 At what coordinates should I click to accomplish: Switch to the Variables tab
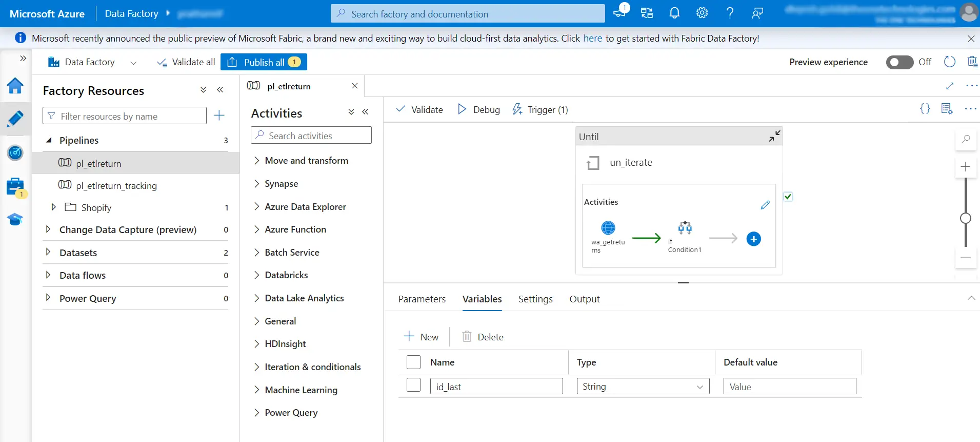coord(482,299)
